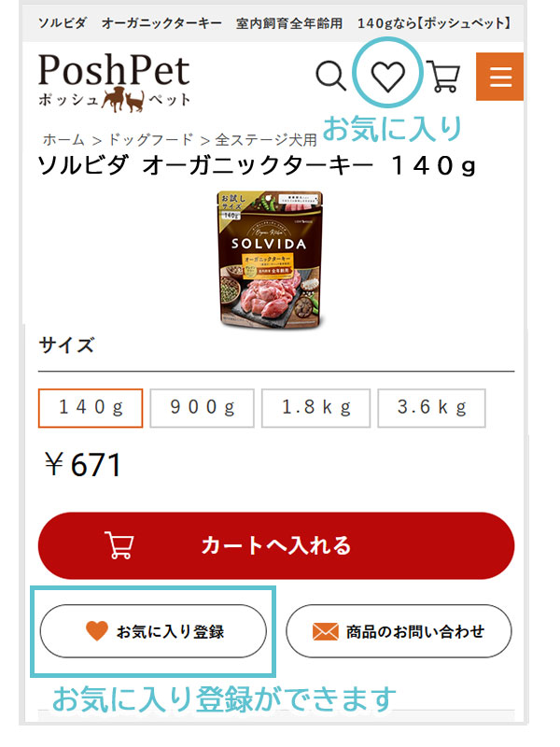Click the product title ソルビダ オーガニックターキー 140g
The image size is (560, 747).
(x=258, y=166)
